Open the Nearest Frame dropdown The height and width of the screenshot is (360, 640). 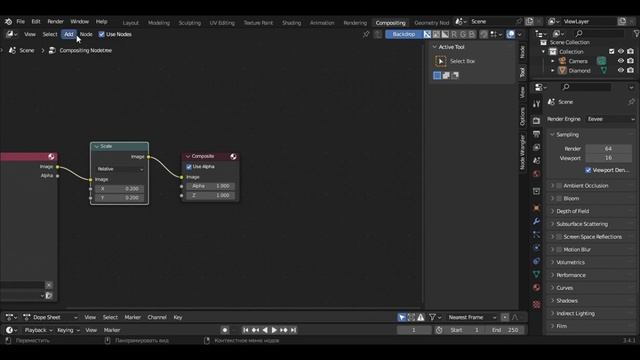(472, 317)
